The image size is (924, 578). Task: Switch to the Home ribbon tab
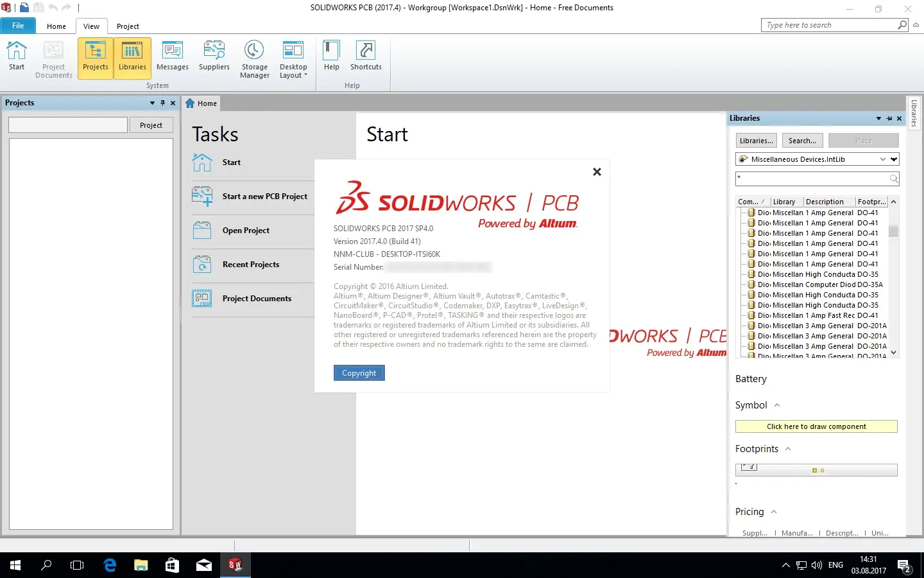point(56,26)
